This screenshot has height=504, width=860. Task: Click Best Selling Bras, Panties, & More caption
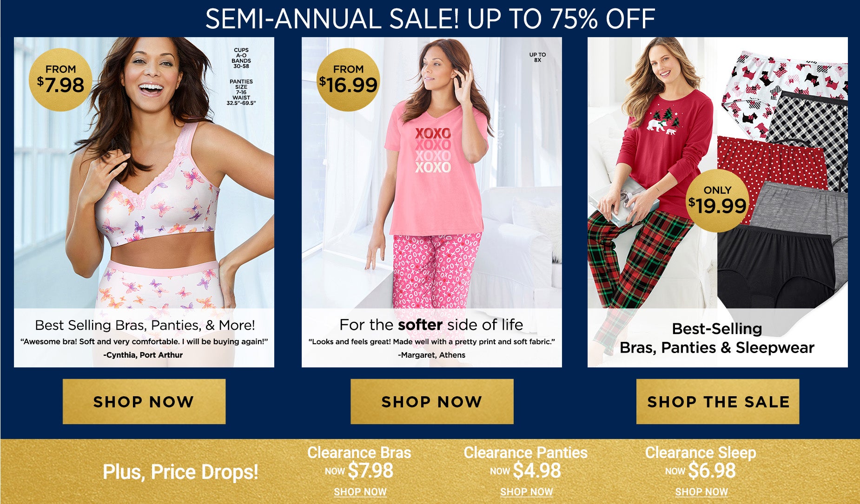coord(145,325)
